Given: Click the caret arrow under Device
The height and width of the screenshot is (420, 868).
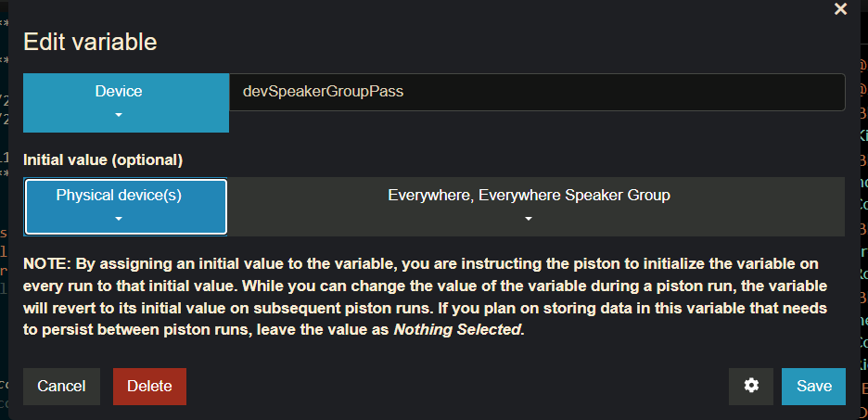Looking at the screenshot, I should click(119, 115).
